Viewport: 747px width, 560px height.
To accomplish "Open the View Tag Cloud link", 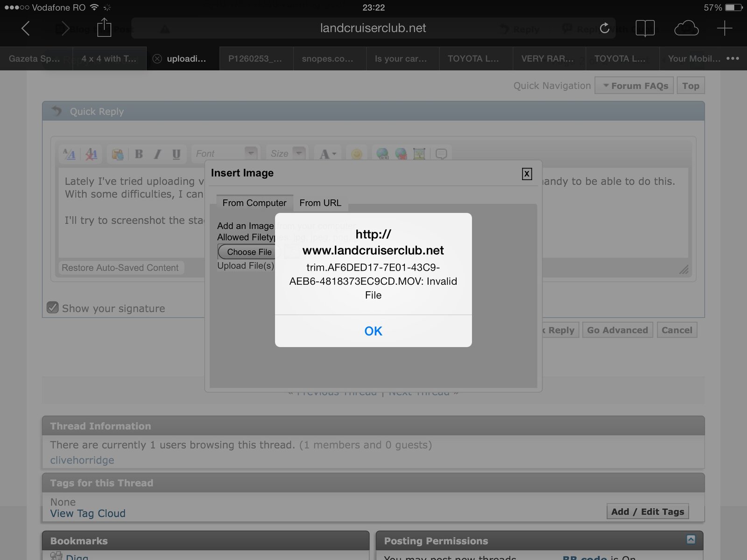I will pos(88,513).
